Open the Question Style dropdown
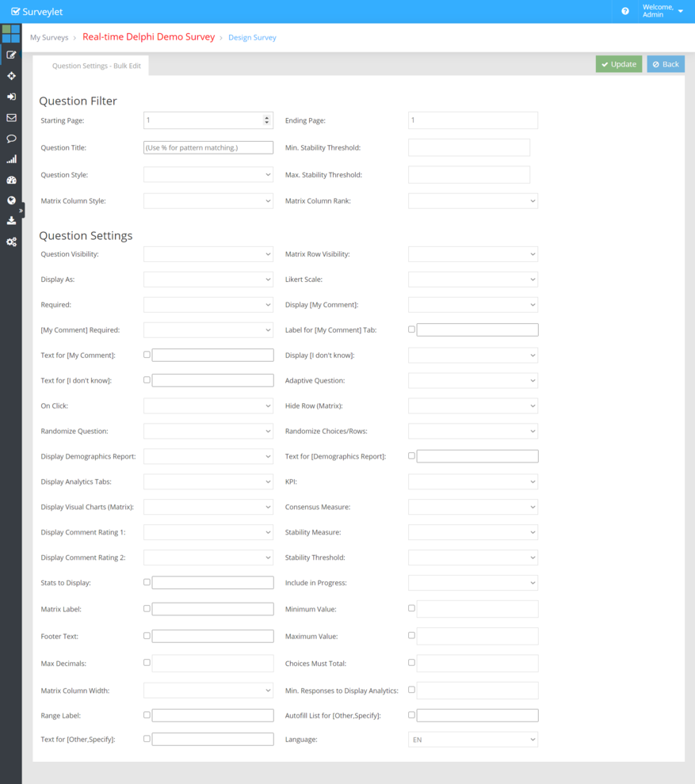695x784 pixels. click(208, 174)
